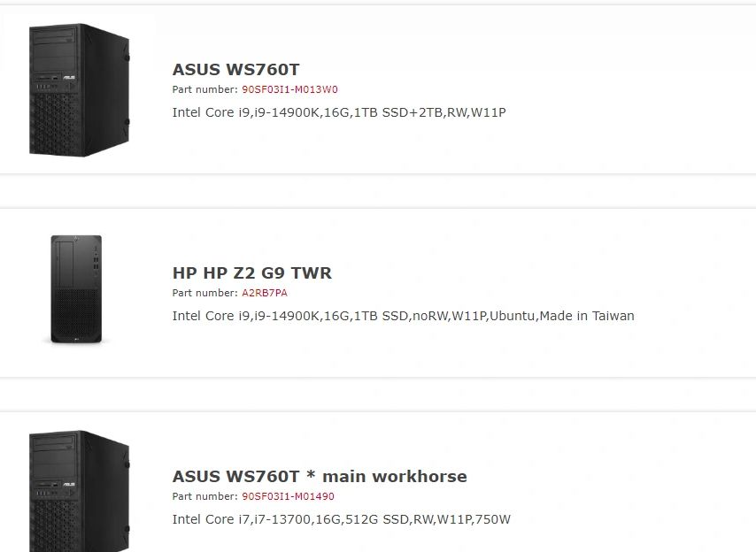The width and height of the screenshot is (756, 552).
Task: Click 'Part number:' label under the main workhorse title
Action: (204, 496)
